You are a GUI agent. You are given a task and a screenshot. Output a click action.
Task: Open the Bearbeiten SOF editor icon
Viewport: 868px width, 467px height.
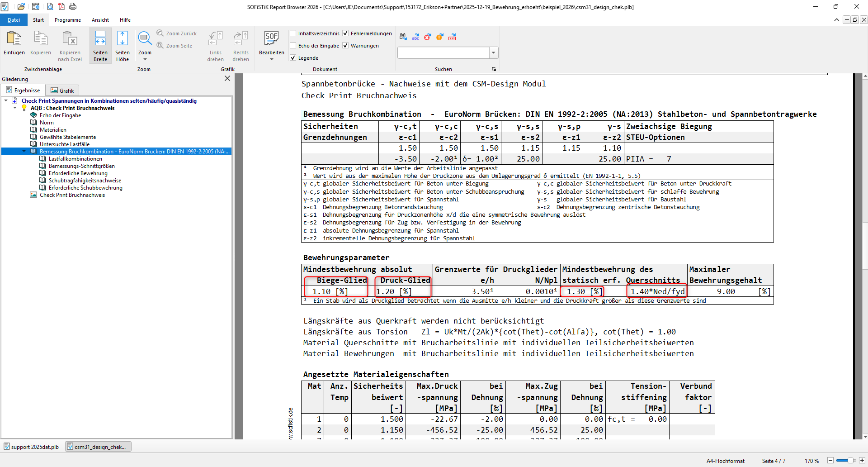click(x=271, y=43)
